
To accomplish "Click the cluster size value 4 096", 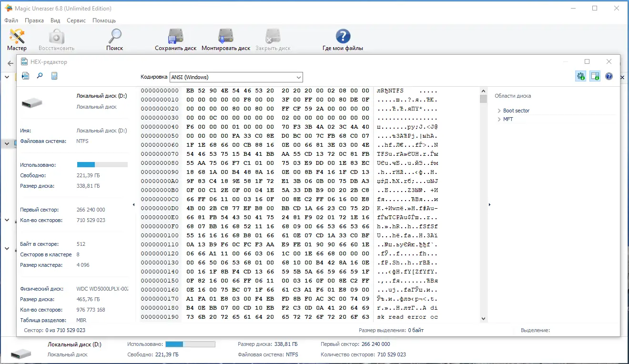I will coord(83,265).
